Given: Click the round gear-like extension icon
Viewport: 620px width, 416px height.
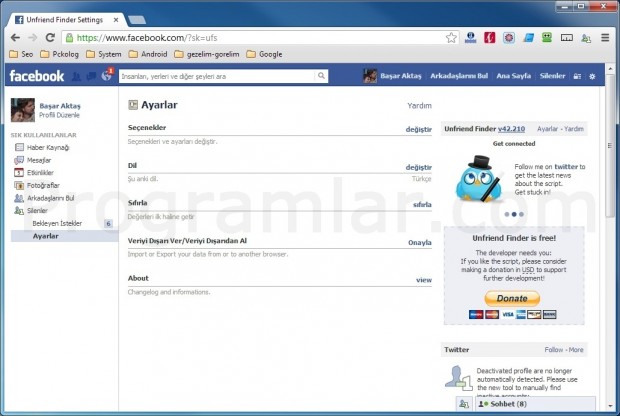Looking at the screenshot, I should point(509,38).
